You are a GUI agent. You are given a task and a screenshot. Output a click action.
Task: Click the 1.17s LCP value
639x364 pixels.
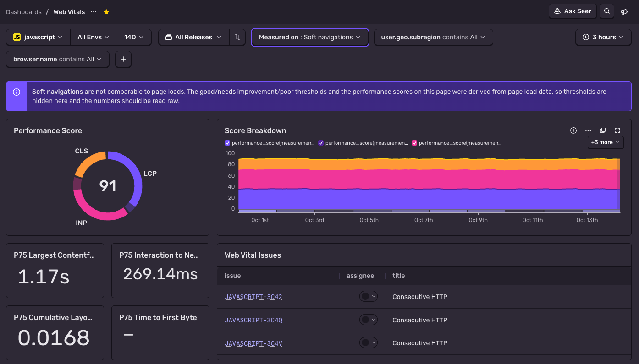pos(44,277)
